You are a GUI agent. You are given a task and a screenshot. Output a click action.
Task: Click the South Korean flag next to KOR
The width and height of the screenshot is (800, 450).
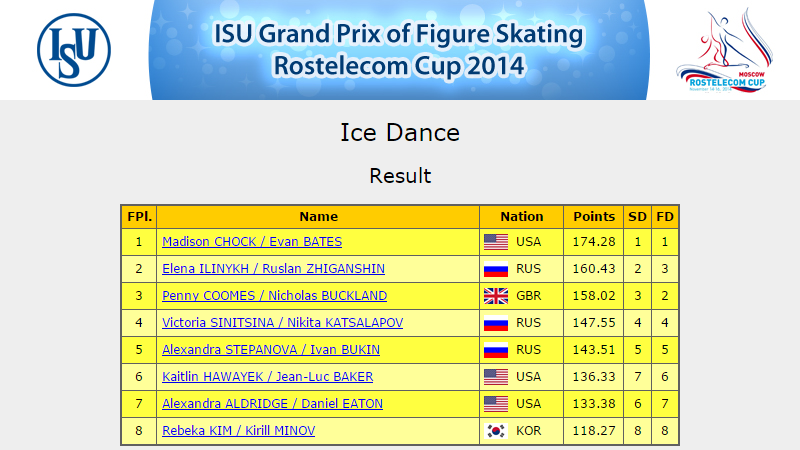(x=496, y=431)
